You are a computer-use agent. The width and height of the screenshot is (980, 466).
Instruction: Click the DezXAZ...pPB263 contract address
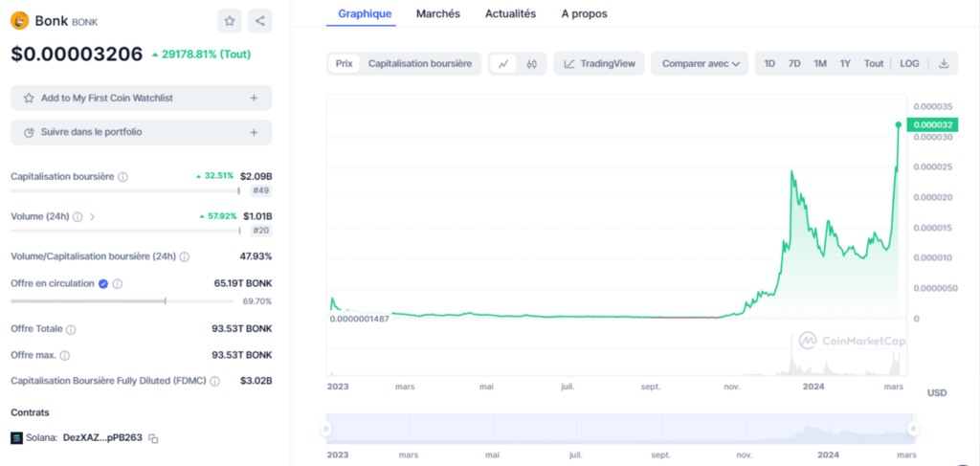[103, 438]
